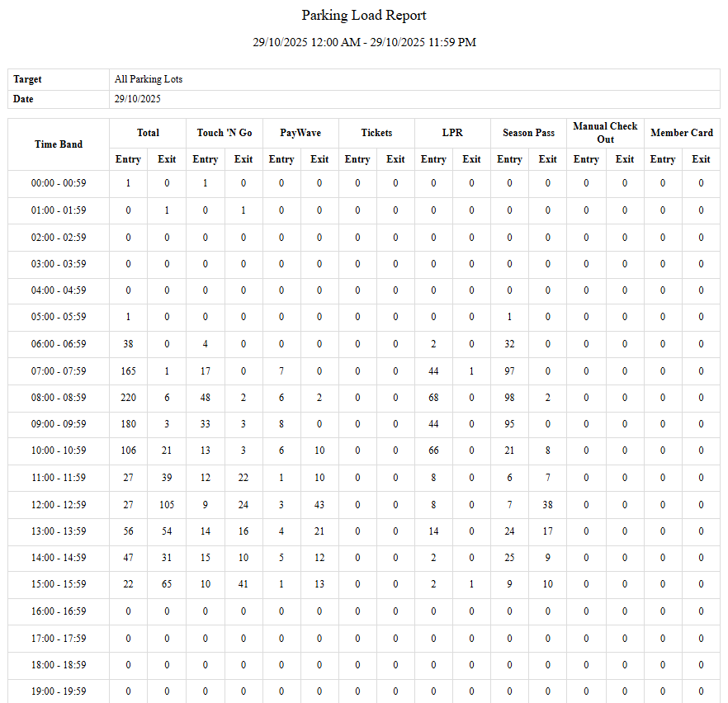Click Total entry value 220
The width and height of the screenshot is (728, 703).
coord(128,398)
